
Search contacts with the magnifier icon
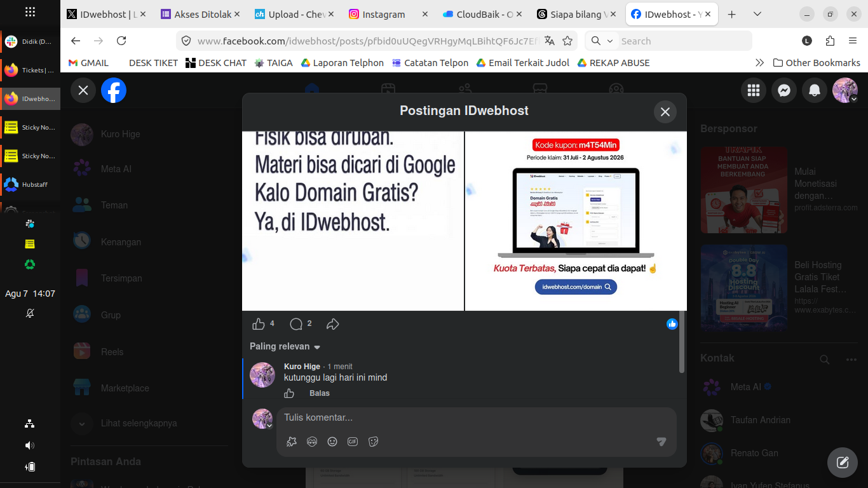(x=825, y=360)
